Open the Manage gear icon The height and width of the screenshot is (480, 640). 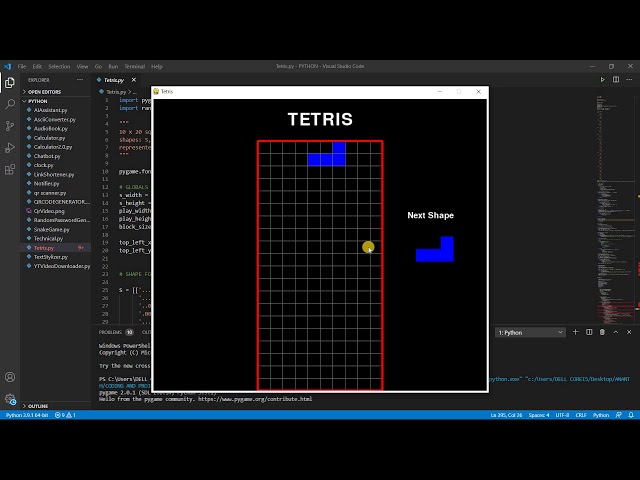coord(10,399)
